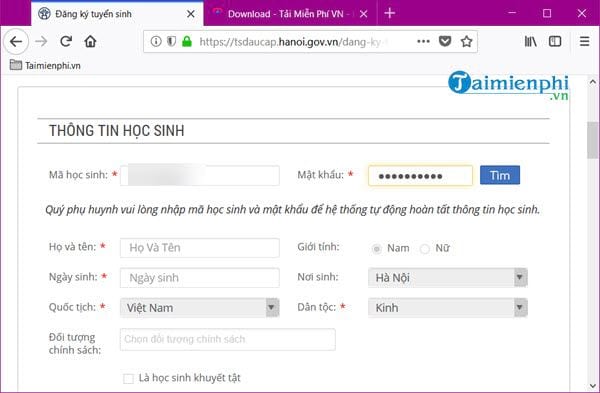This screenshot has width=600, height=393.
Task: Click the Họ Và Tên input field
Action: coord(200,248)
